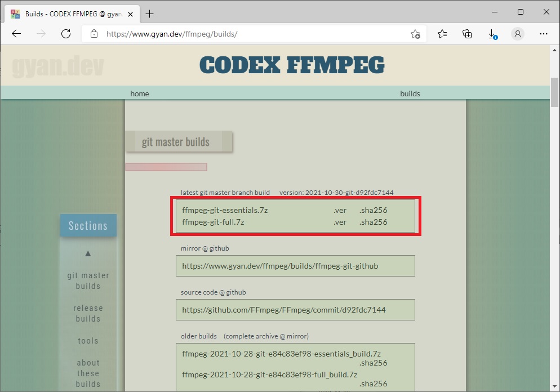
Task: Open the Favorites list icon
Action: (x=442, y=34)
